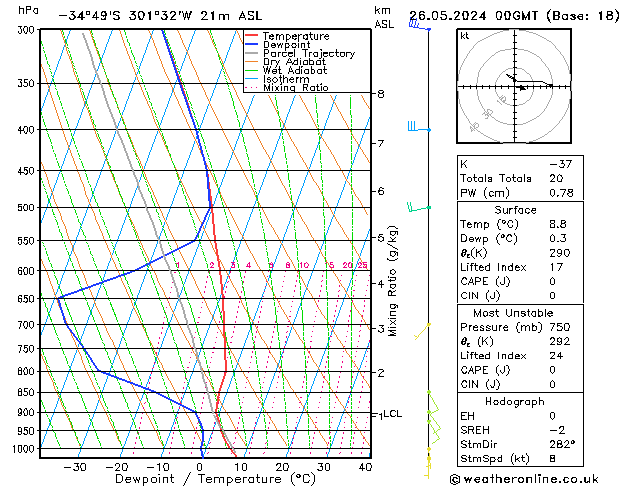Screen dimensions: 629x486
Task: Click the StmSpd (kt) value 8
Action: (552, 459)
